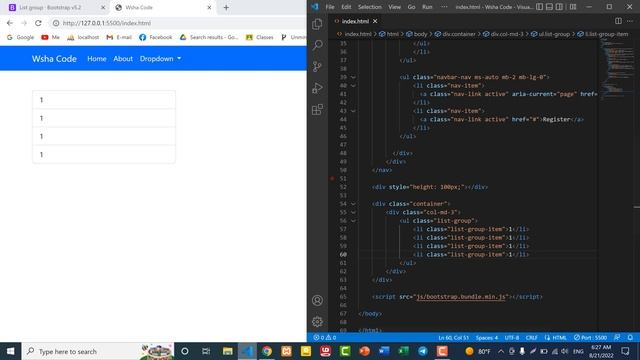The height and width of the screenshot is (360, 640).
Task: Toggle the primary side bar layout icon
Action: point(540,7)
